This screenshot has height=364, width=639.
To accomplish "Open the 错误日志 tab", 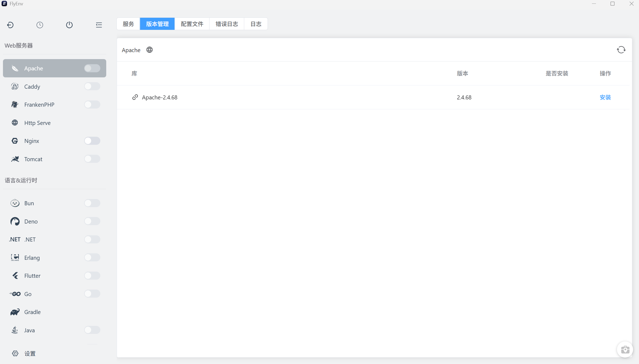I will coord(227,24).
